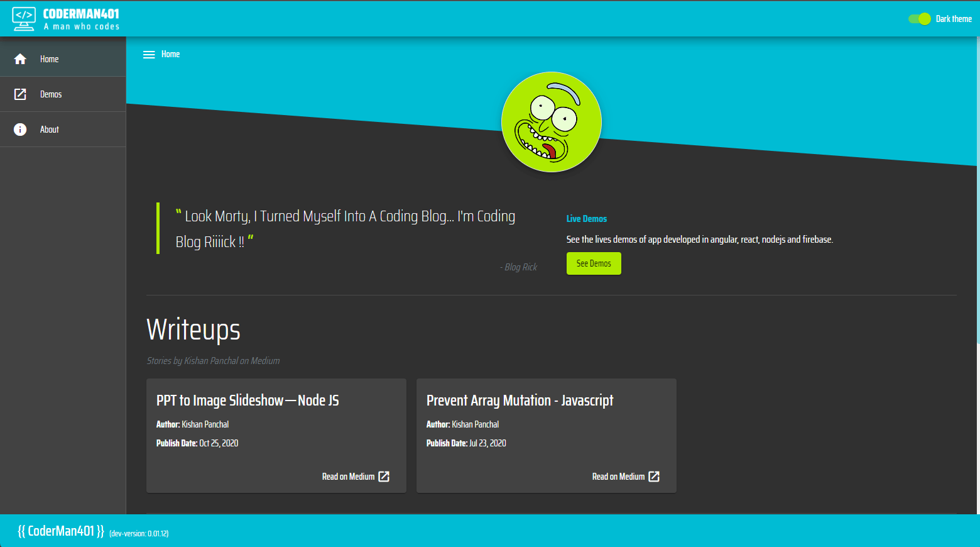Read Prevent Array Mutation on Medium

pos(626,477)
